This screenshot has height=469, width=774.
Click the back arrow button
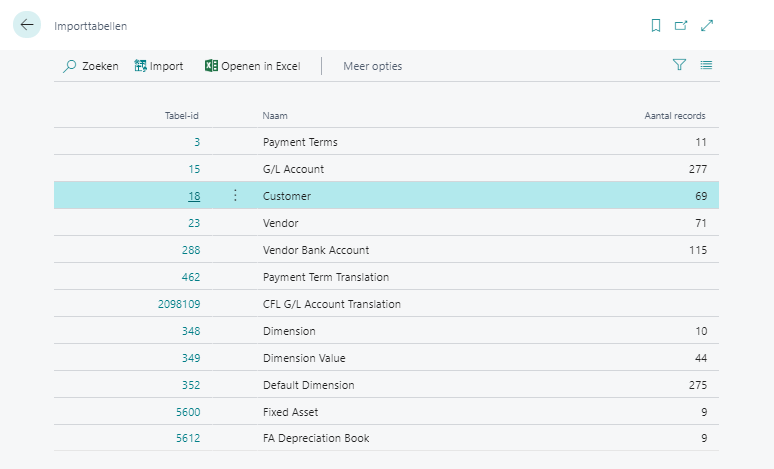27,25
